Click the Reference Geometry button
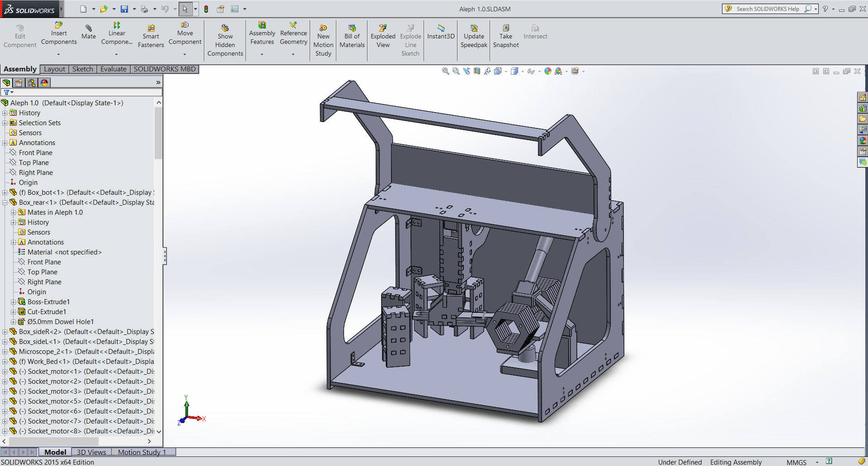The image size is (868, 466). 293,33
